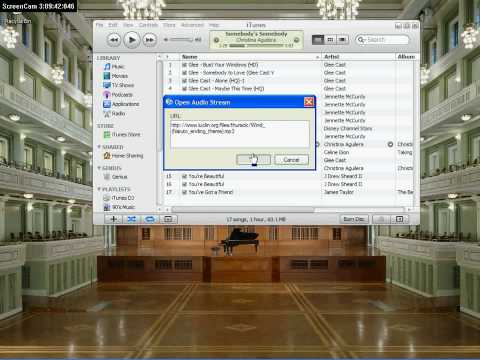Confirm the Open Audio Stream dialog with OK

253,160
